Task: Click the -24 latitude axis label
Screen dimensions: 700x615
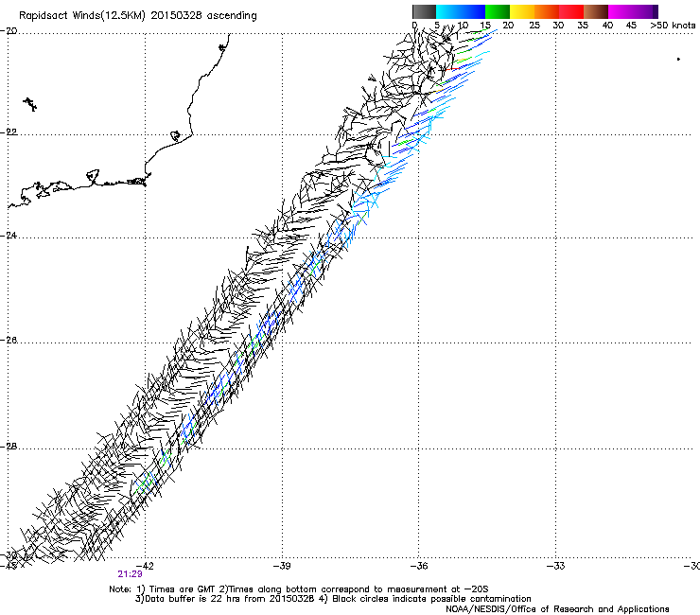Action: tap(9, 236)
